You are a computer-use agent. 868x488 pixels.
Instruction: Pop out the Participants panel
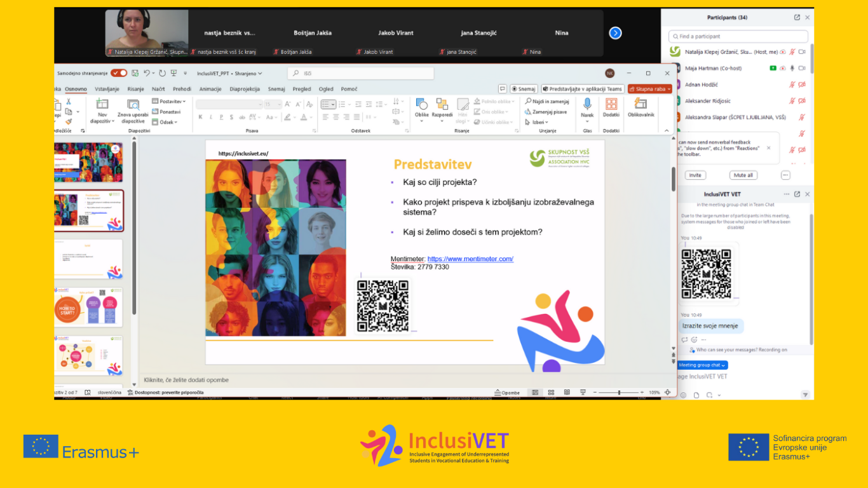pos(797,18)
